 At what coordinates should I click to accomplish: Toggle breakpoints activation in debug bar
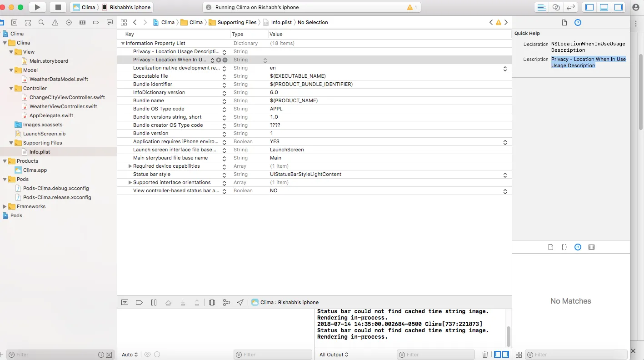(139, 302)
